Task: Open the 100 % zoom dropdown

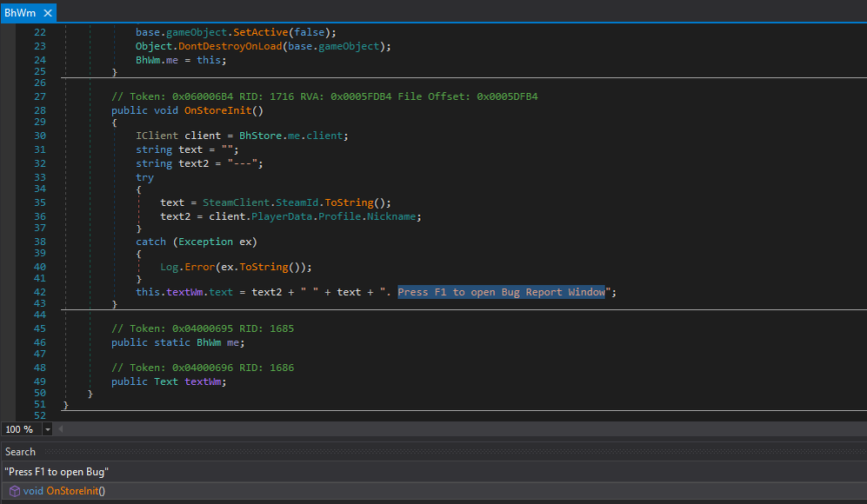Action: click(48, 429)
